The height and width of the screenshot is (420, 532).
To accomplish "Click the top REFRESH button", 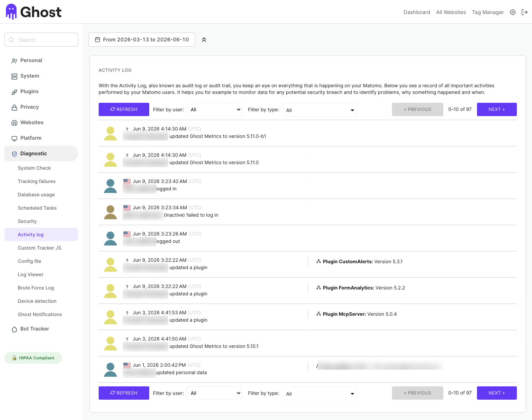I will (124, 109).
